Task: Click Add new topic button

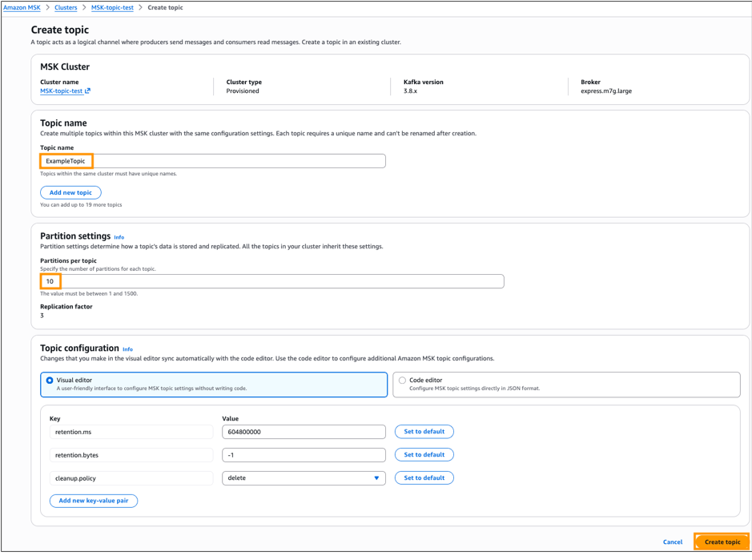Action: (x=70, y=192)
